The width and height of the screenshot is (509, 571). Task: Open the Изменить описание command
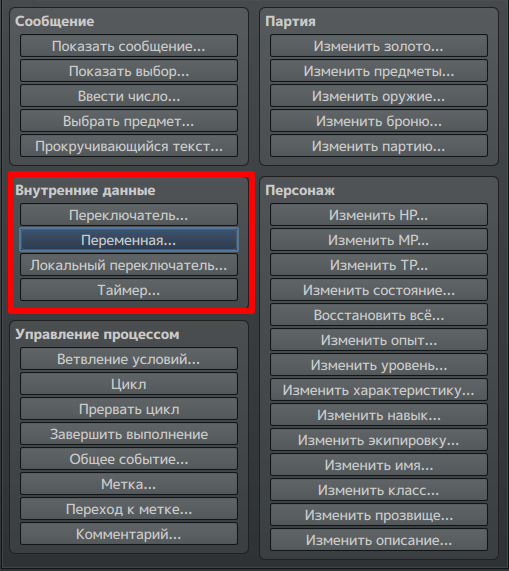[379, 540]
